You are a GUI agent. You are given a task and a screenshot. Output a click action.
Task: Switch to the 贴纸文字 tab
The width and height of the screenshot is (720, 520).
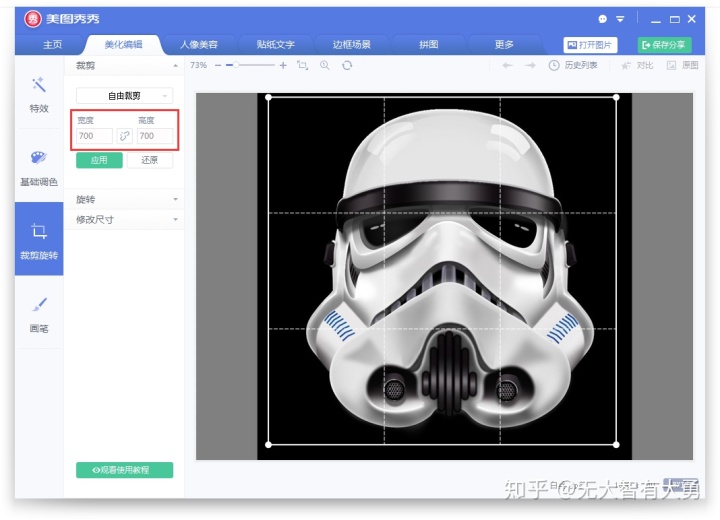pos(276,45)
